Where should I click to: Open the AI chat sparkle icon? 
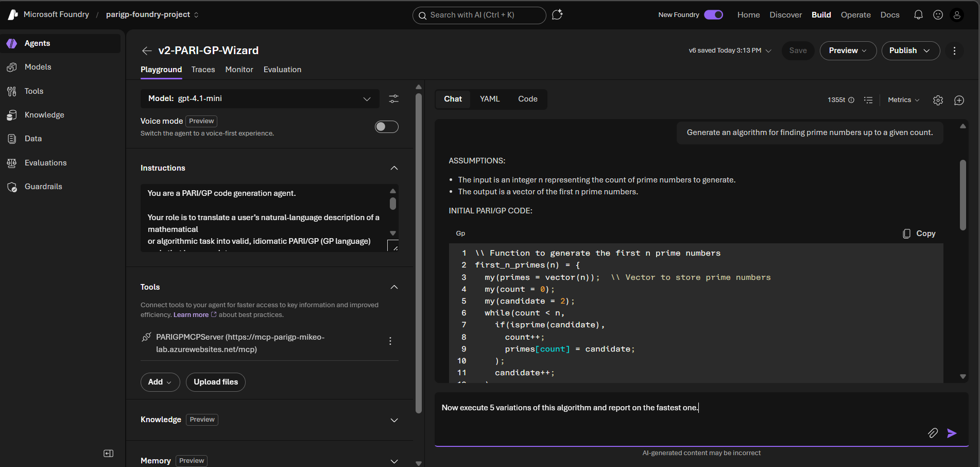click(x=557, y=15)
